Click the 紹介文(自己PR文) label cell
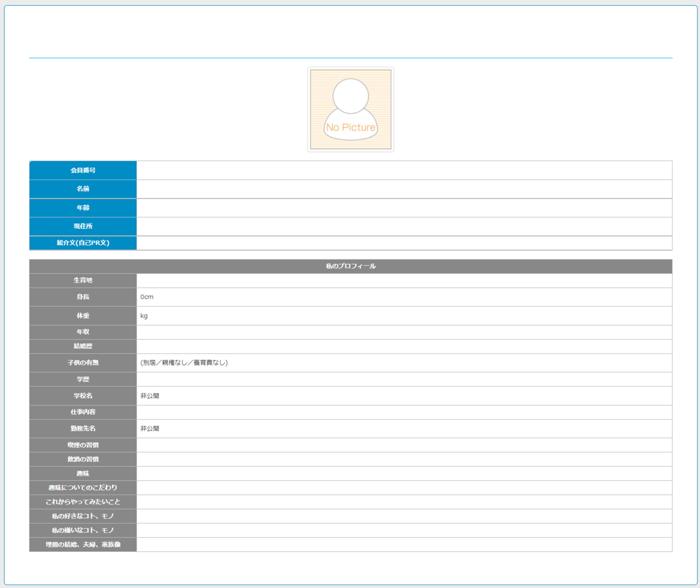This screenshot has height=588, width=700. pos(83,243)
